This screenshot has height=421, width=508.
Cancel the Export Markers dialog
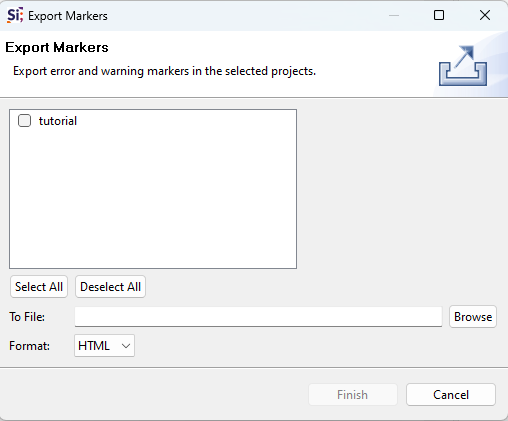(451, 395)
